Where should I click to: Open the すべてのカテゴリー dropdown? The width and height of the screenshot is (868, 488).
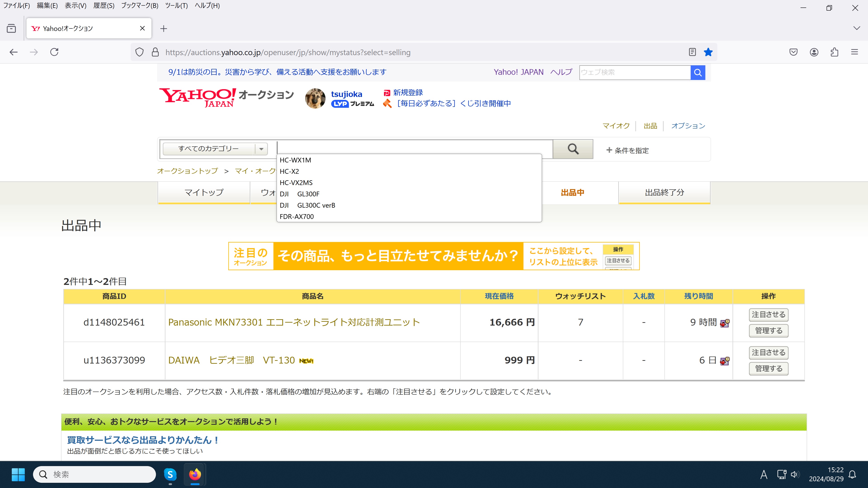pyautogui.click(x=215, y=149)
